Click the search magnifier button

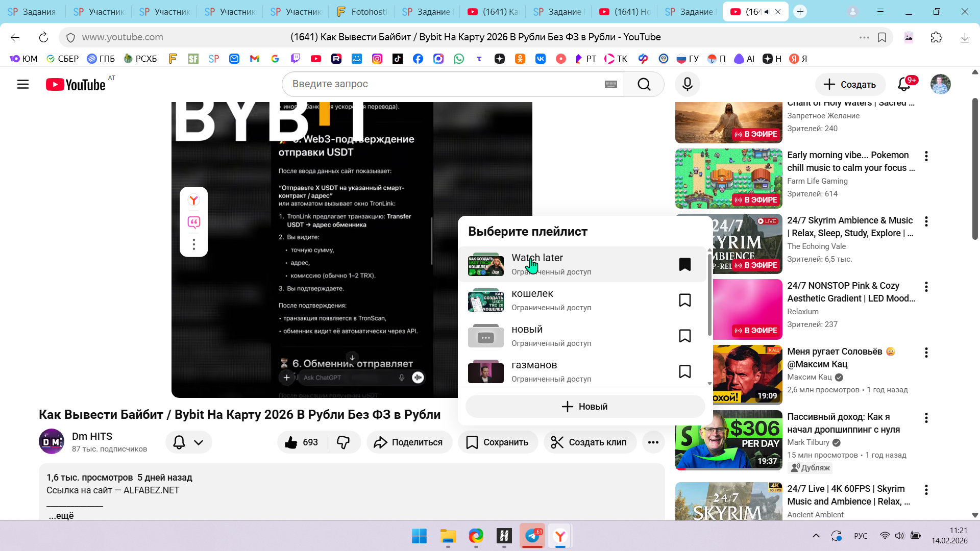pos(644,84)
